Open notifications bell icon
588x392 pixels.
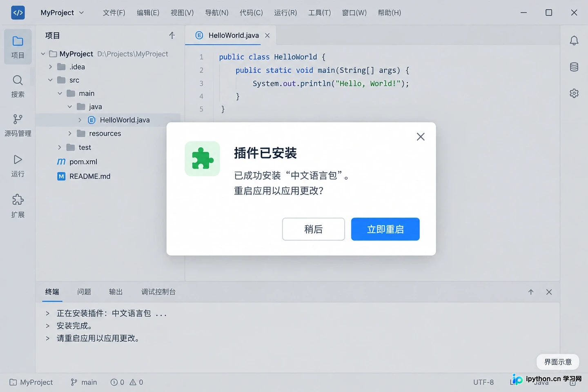574,40
